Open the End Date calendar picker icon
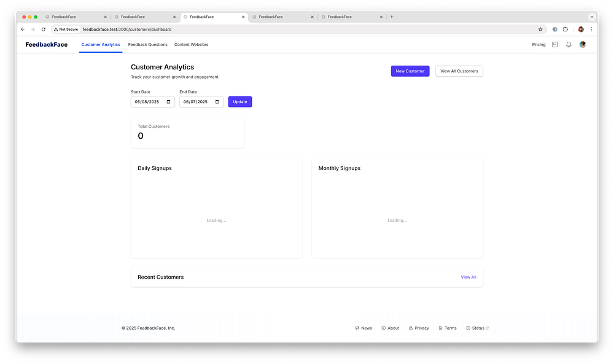The width and height of the screenshot is (614, 364). (217, 102)
